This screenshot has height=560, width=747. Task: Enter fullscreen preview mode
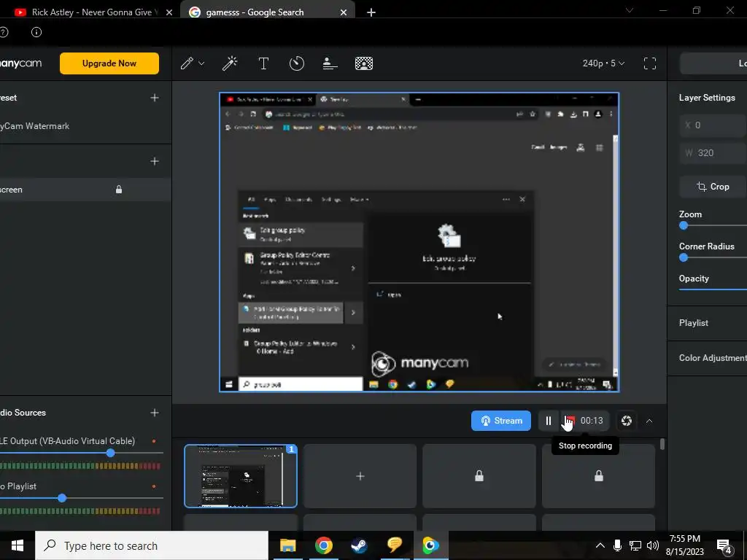point(650,63)
